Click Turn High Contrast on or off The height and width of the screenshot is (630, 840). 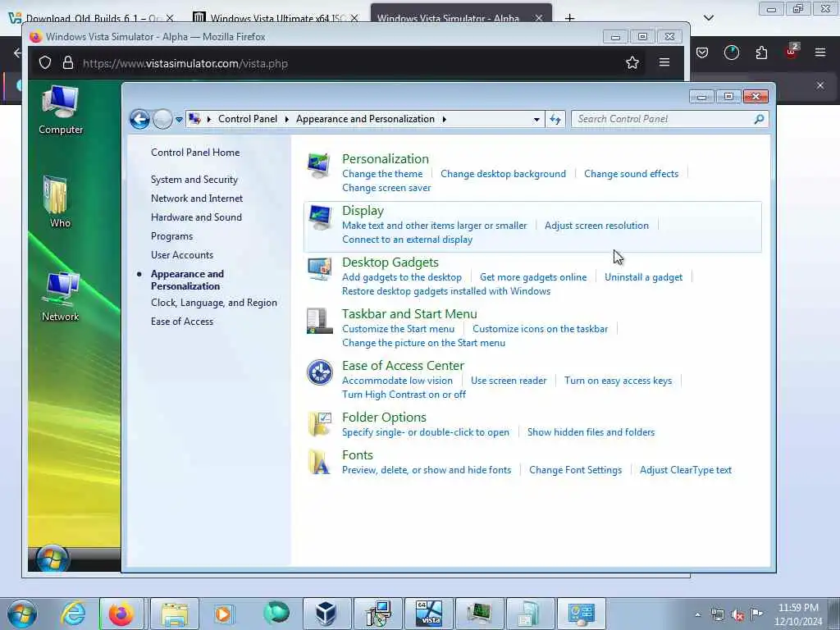[x=404, y=395]
